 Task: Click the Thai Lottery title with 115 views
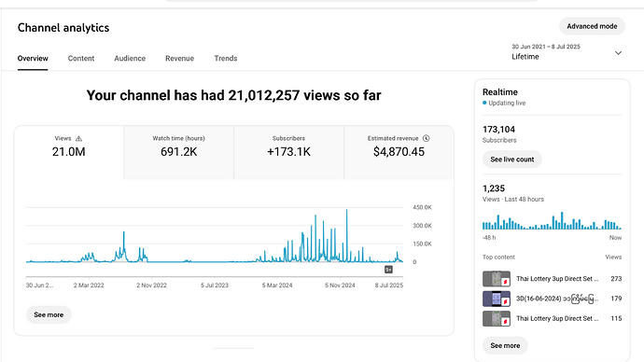coord(557,318)
